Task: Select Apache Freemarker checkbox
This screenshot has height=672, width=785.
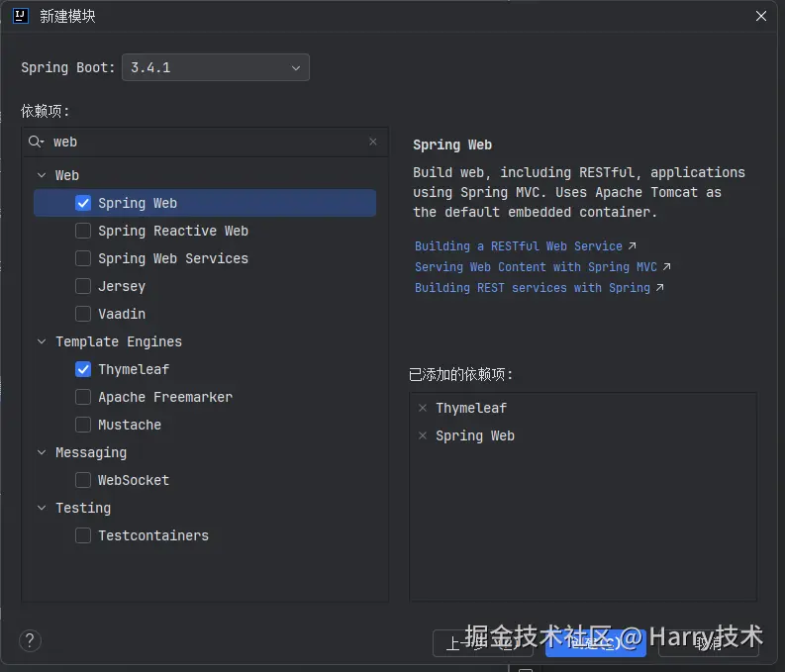Action: 83,397
